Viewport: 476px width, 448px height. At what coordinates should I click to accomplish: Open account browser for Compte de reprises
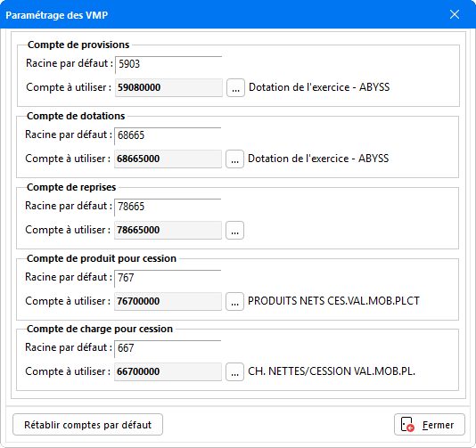tap(234, 230)
